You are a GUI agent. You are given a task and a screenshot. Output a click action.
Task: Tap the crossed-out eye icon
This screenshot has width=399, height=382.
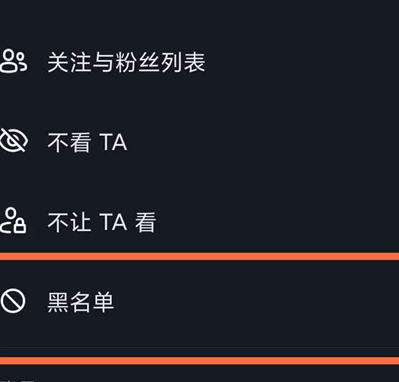13,140
